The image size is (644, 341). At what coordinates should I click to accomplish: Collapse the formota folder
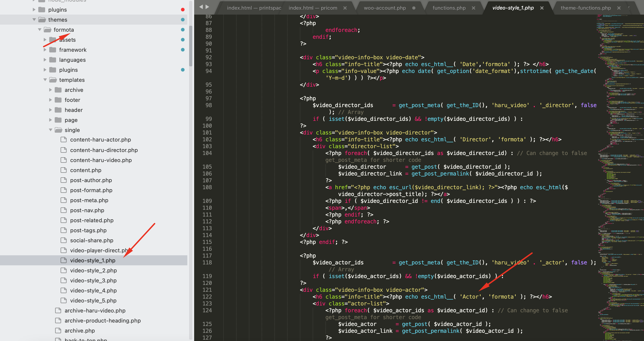39,30
